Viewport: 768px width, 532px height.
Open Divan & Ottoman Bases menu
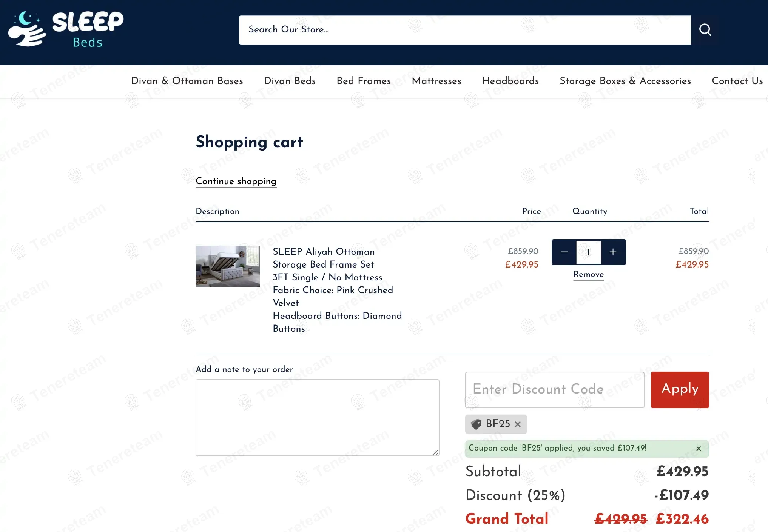(x=187, y=81)
